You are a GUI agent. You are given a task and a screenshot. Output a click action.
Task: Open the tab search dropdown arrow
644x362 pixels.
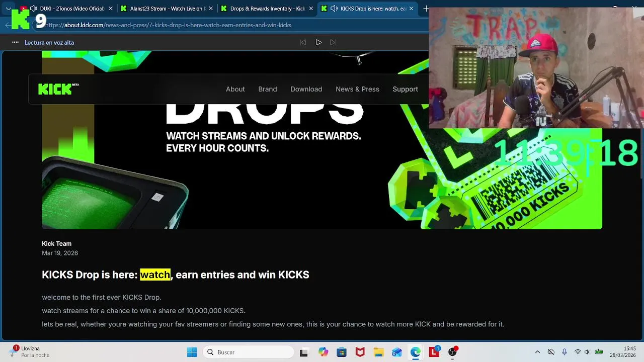point(8,9)
